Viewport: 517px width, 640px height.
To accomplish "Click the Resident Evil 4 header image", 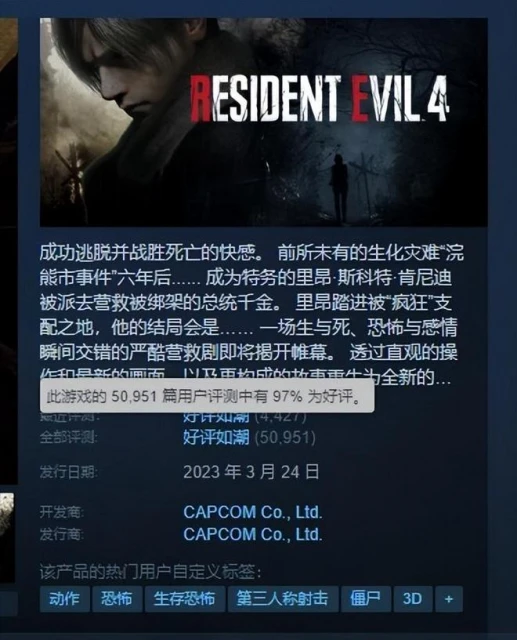I will coord(264,122).
